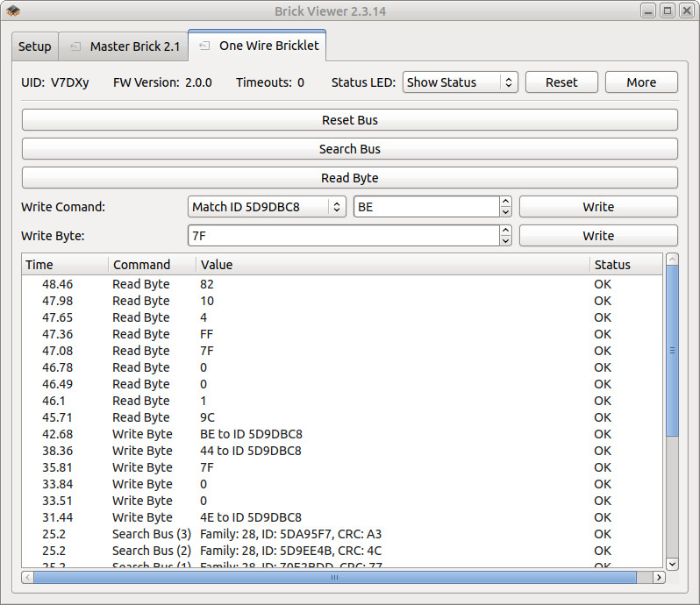The width and height of the screenshot is (700, 605).
Task: Click the Read Byte button
Action: click(x=349, y=178)
